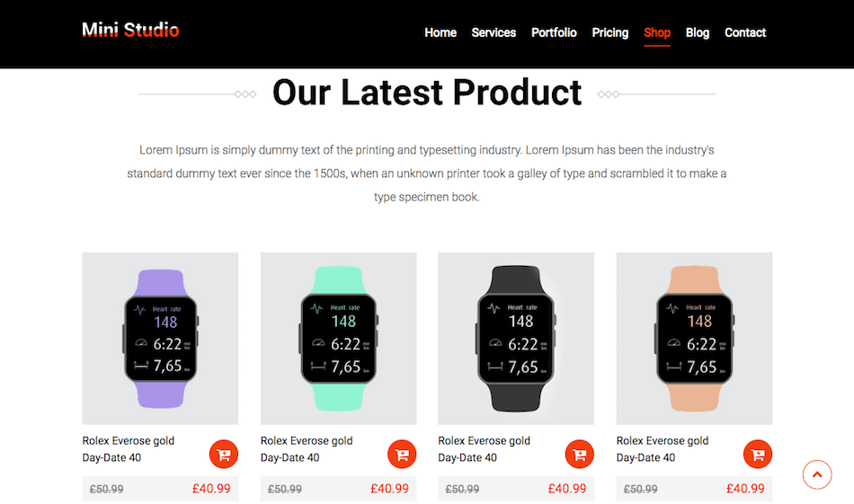854x504 pixels.
Task: Select the Pricing nav link
Action: pos(610,32)
